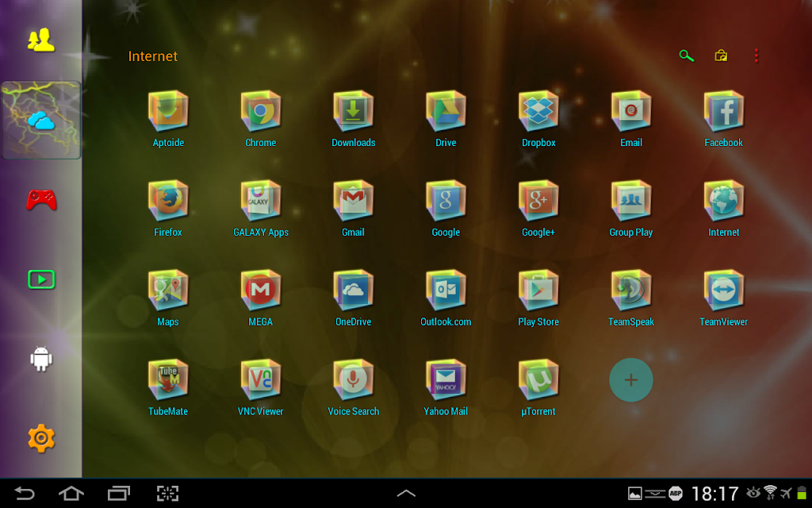Tap the Android back button

click(x=24, y=493)
